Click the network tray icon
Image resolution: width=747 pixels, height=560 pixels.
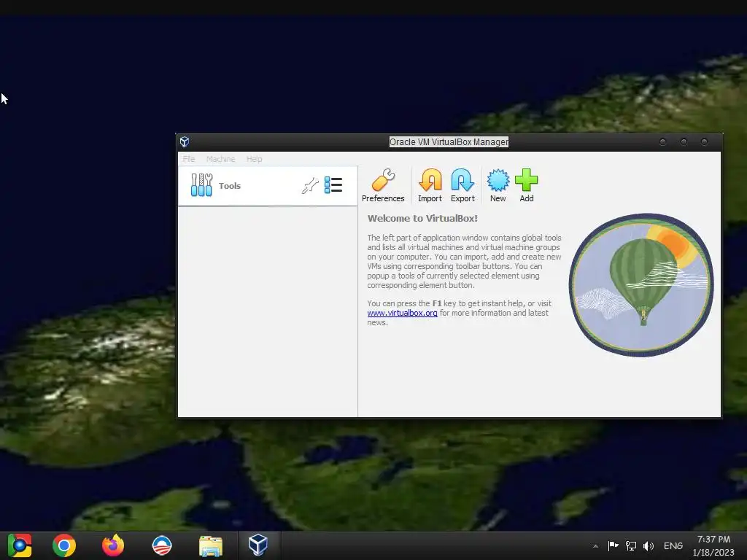(x=631, y=545)
